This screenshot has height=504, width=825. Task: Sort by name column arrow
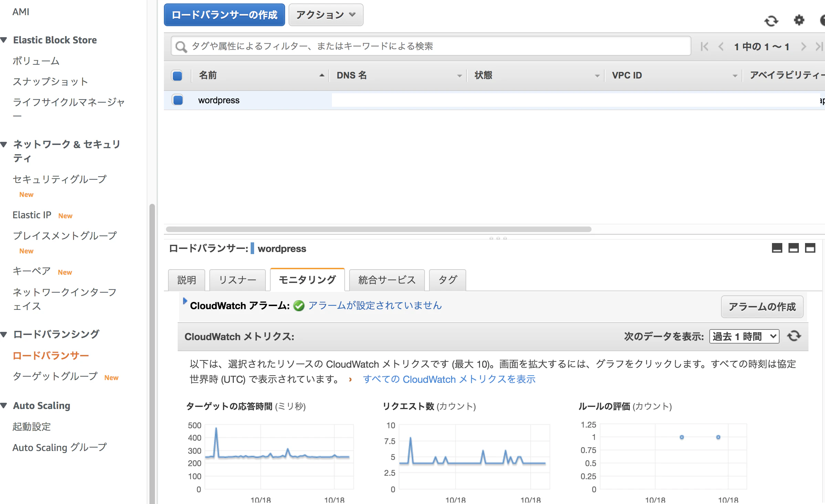322,75
